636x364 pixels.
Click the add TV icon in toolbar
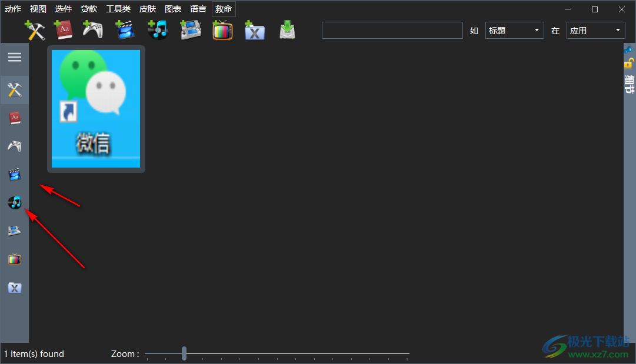(222, 30)
